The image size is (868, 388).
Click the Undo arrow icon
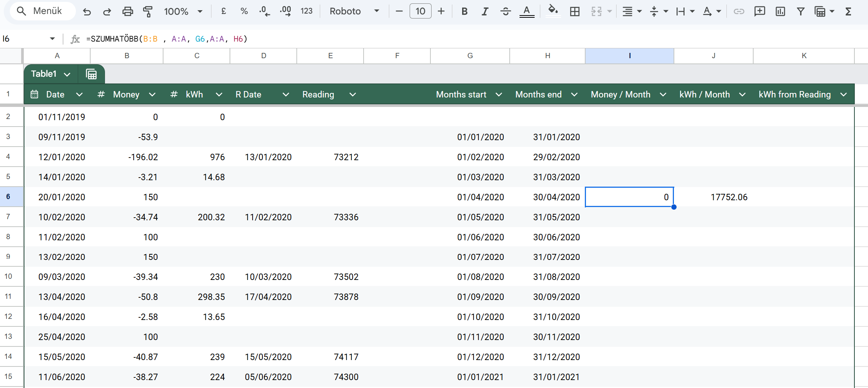click(87, 11)
